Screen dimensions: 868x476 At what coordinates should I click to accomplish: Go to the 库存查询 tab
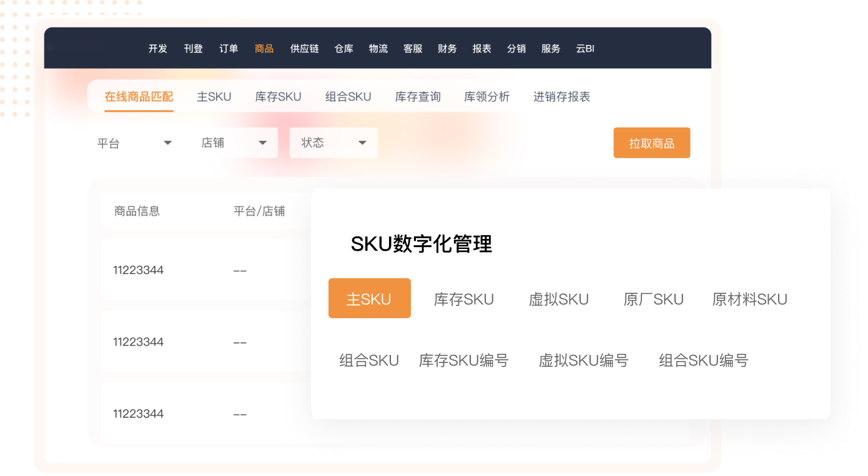coord(418,97)
